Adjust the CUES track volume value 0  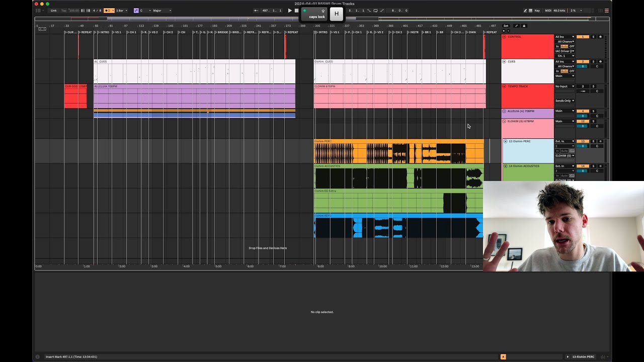coord(583,66)
